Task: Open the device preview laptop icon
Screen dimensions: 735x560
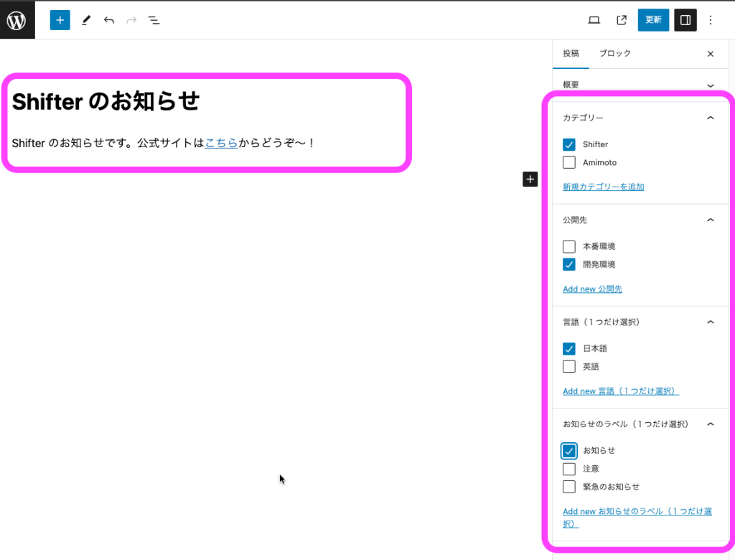Action: pos(594,20)
